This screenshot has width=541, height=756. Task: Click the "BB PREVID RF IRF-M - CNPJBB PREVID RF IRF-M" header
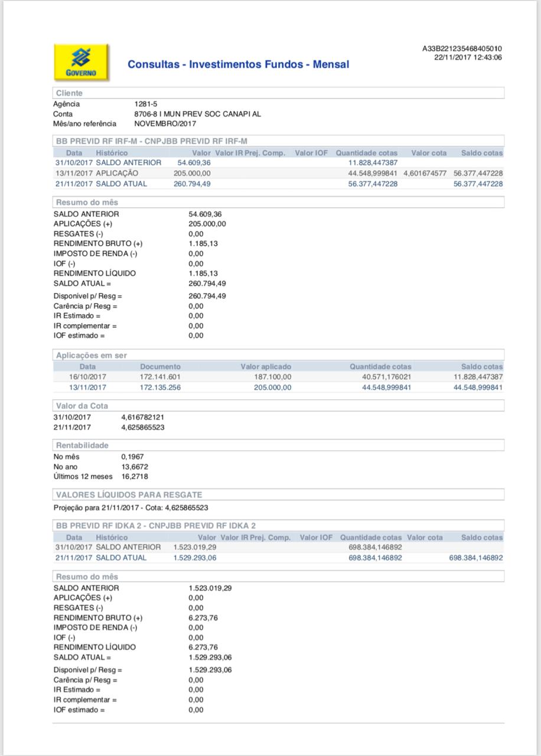[279, 141]
